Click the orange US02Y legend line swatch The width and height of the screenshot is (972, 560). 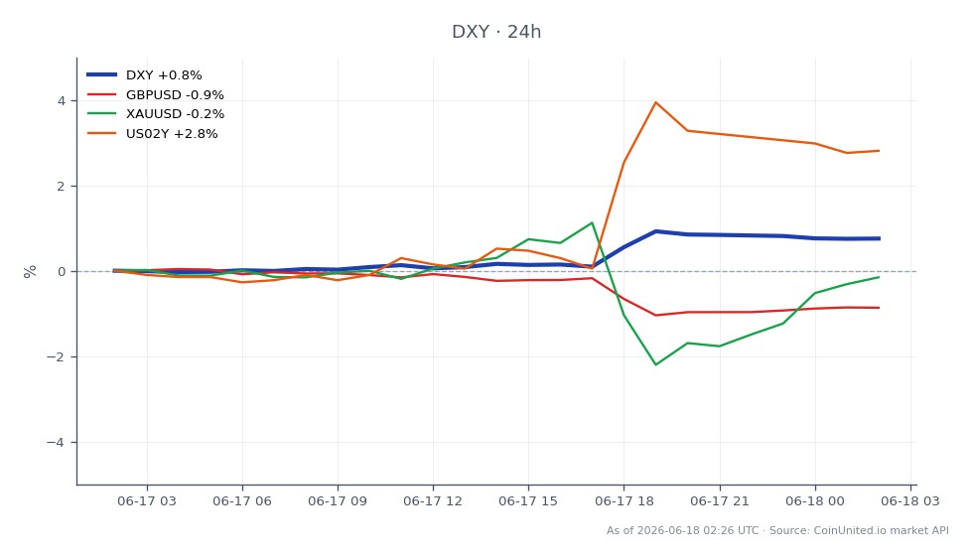pos(101,133)
